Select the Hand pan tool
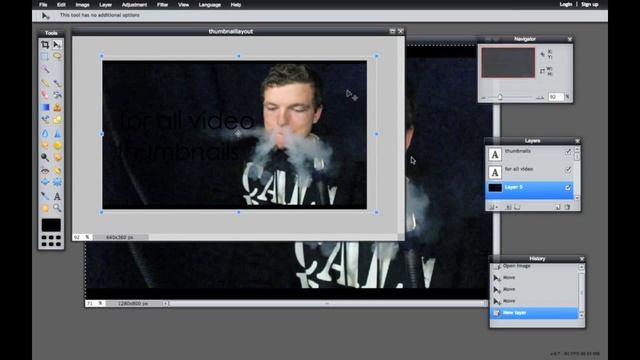The height and width of the screenshot is (360, 640). pyautogui.click(x=45, y=208)
